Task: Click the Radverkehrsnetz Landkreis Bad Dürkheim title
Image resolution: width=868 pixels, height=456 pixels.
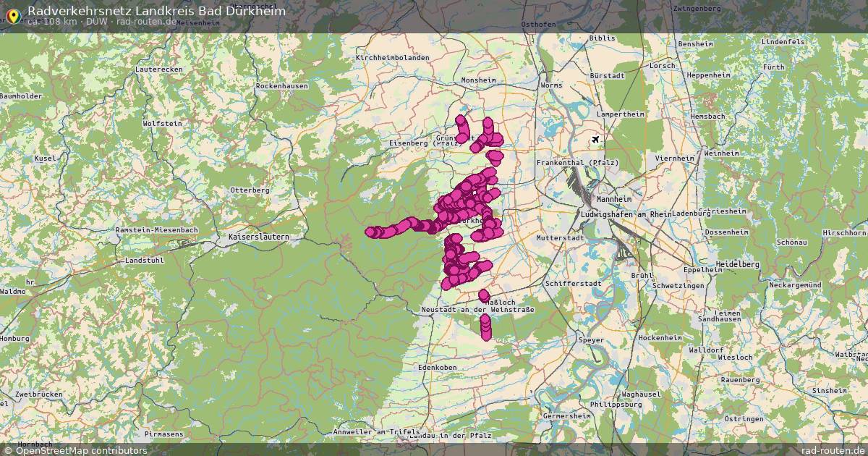Action: (156, 12)
